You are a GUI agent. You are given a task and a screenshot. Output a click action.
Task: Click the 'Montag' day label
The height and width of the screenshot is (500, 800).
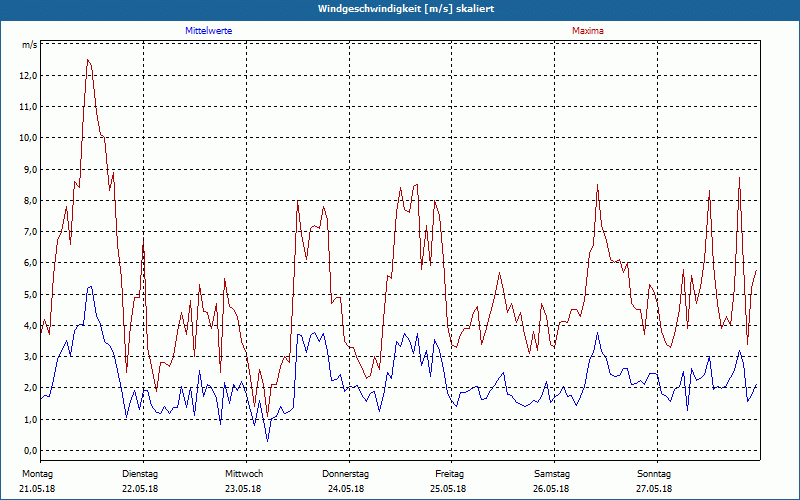[37, 474]
